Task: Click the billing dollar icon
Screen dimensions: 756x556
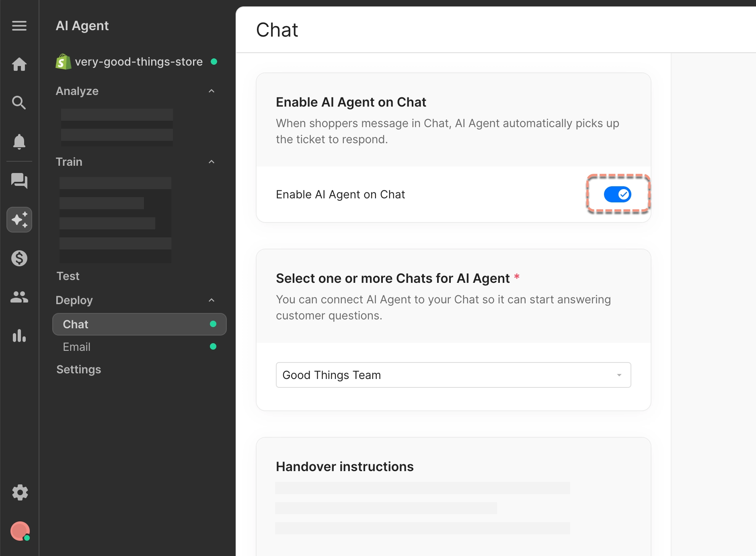Action: click(x=19, y=258)
